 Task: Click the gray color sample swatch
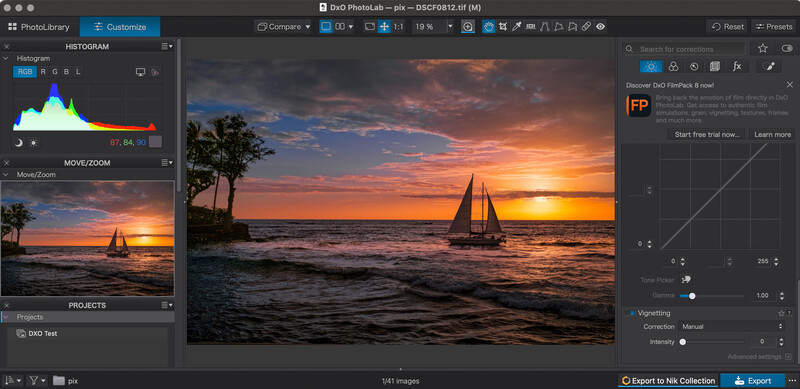coord(156,142)
